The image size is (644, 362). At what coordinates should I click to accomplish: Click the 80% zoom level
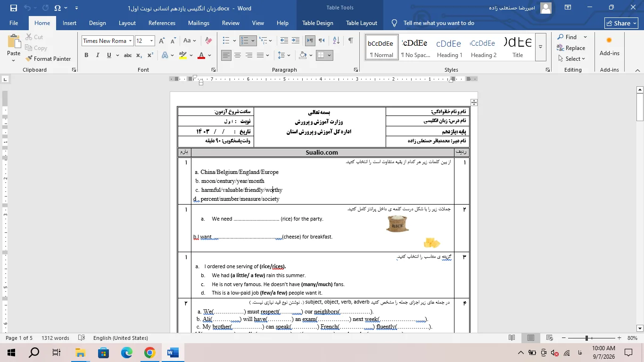point(632,338)
